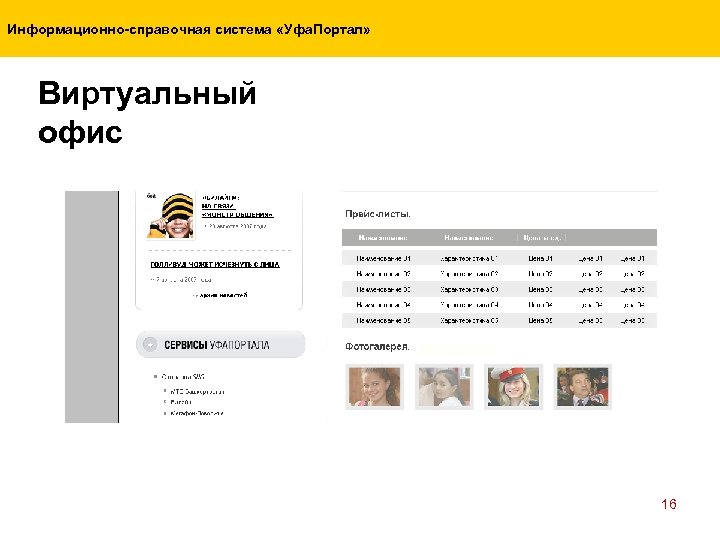
Task: Select cell Наименование 03
Action: (383, 290)
